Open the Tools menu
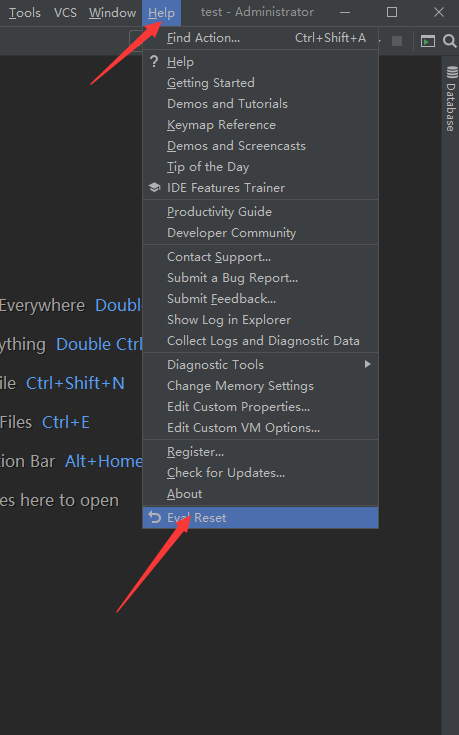Viewport: 459px width, 735px height. [x=24, y=13]
